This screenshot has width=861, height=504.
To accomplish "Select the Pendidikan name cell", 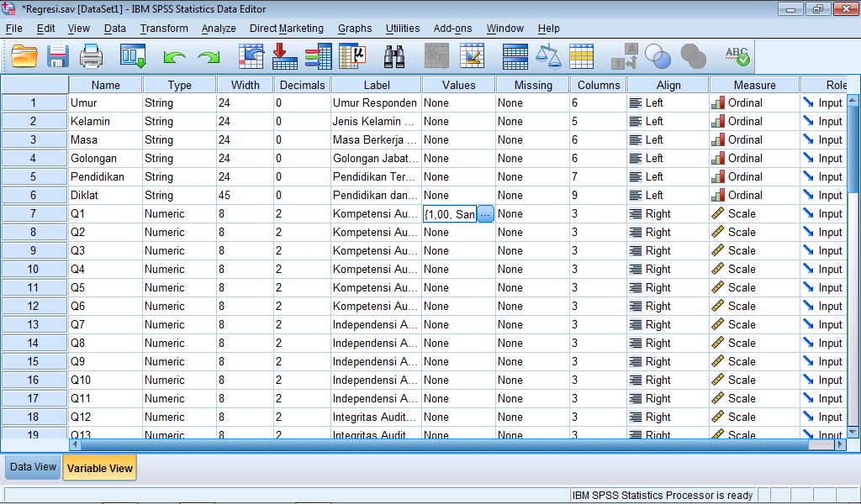I will pyautogui.click(x=105, y=176).
